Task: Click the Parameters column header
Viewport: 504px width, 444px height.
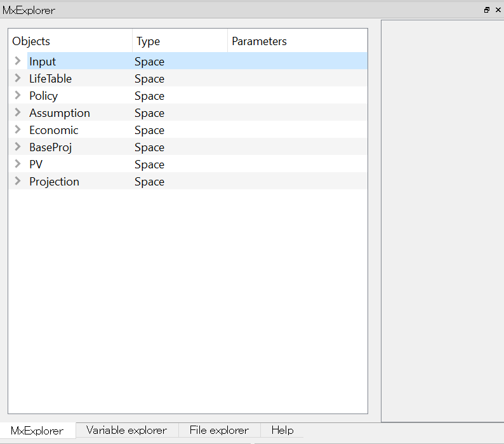Action: click(x=298, y=41)
